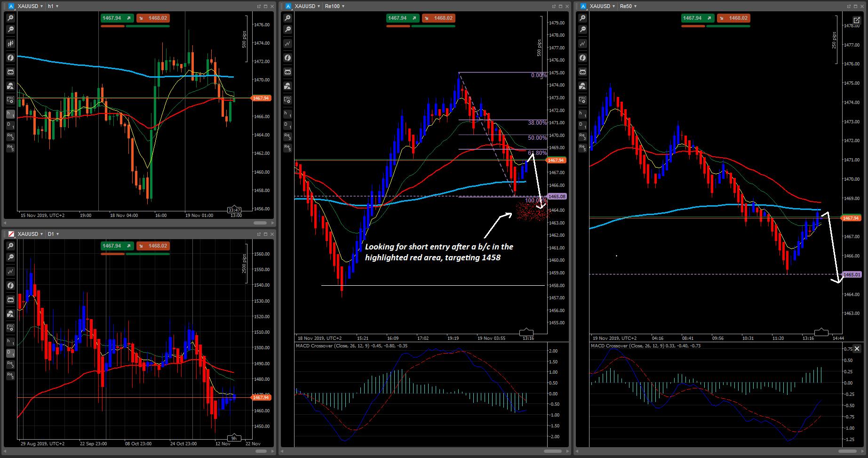Open XAUUSD symbol dropdown on Re100 chart
Viewport: 868px width, 458px height.
[x=307, y=6]
